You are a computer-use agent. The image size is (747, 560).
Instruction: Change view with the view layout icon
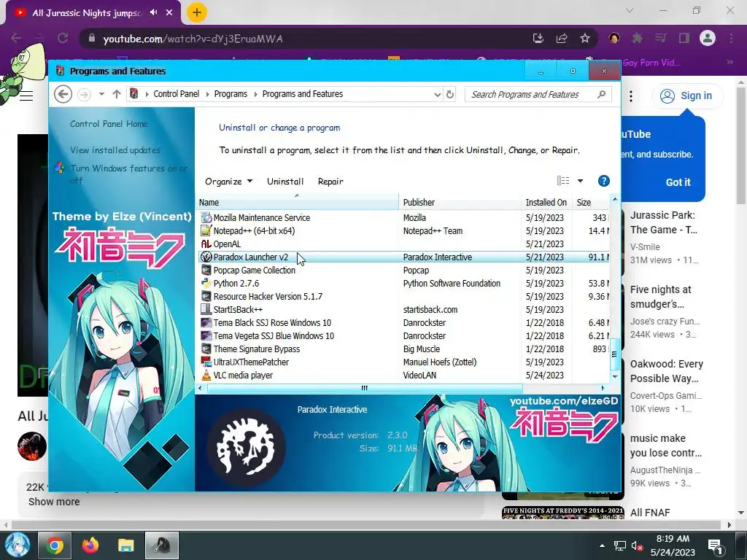563,181
